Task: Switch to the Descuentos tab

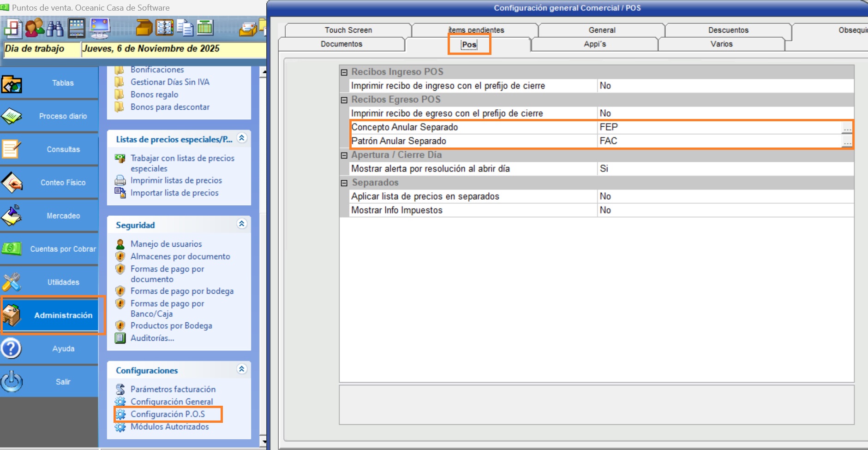Action: (728, 30)
